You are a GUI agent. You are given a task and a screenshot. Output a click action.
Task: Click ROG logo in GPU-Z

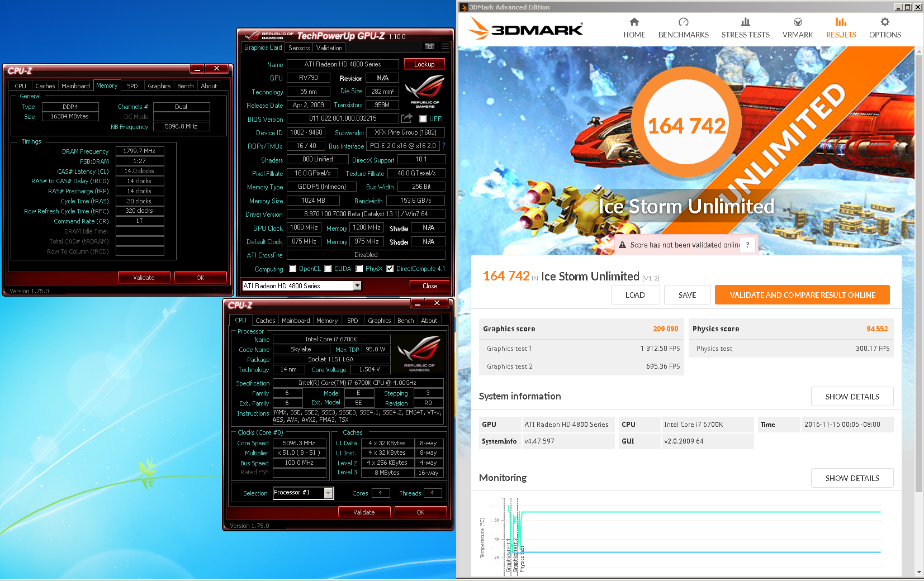coord(425,92)
